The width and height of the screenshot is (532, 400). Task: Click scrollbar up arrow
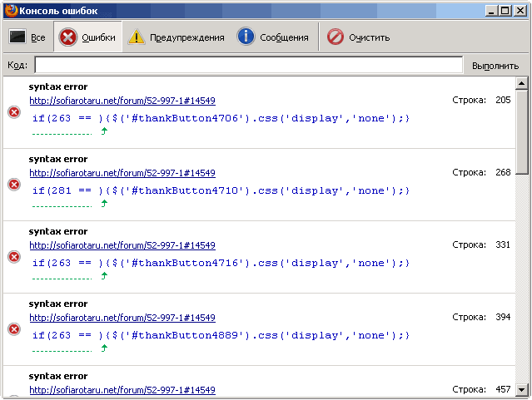click(x=522, y=83)
